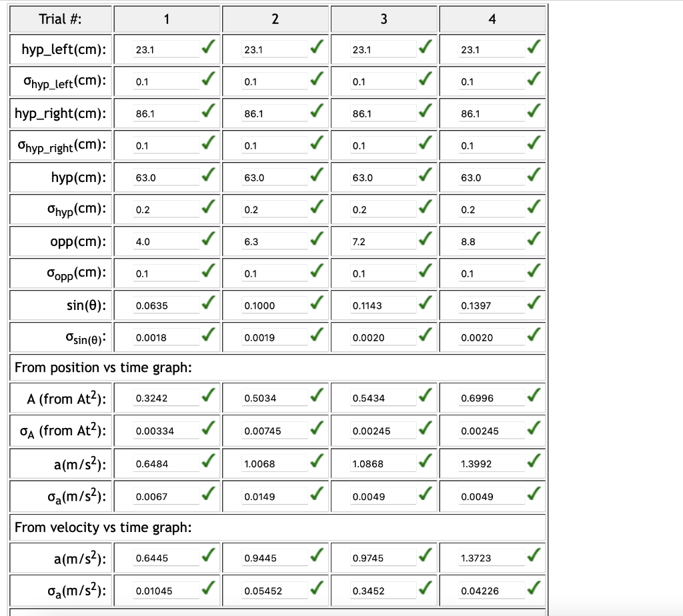Viewport: 683px width, 616px height.
Task: Click the checkmark next to Trial 1 σsin(θ) 0.0018
Action: pyautogui.click(x=209, y=335)
